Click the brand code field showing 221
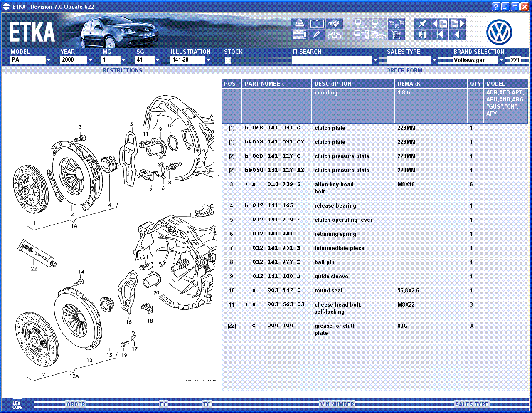 point(515,60)
